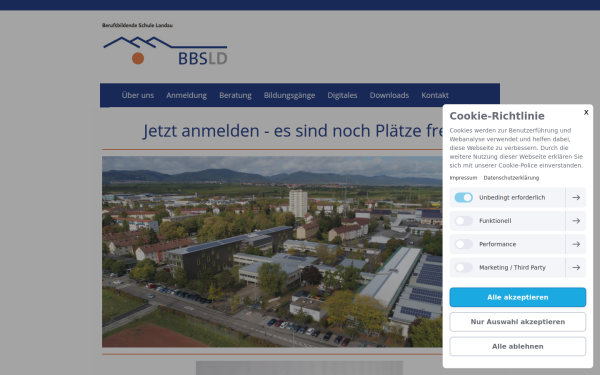This screenshot has width=600, height=375.
Task: Open the Anmeldung menu
Action: (x=186, y=95)
